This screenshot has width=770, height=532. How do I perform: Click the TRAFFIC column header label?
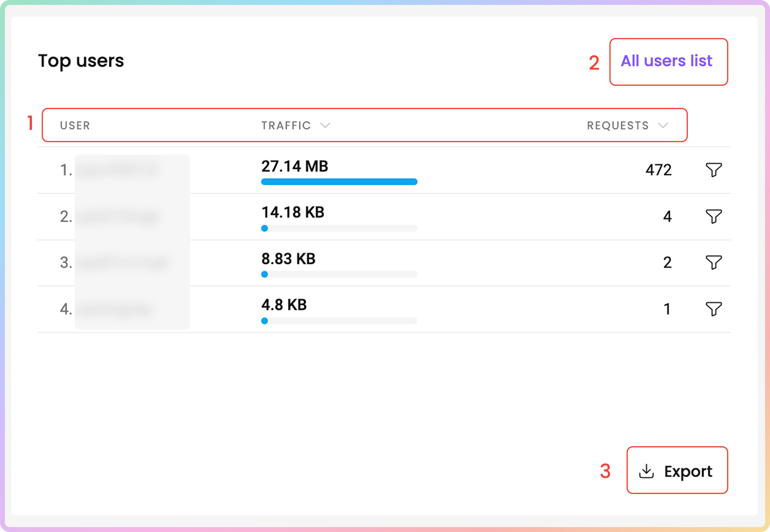(286, 126)
